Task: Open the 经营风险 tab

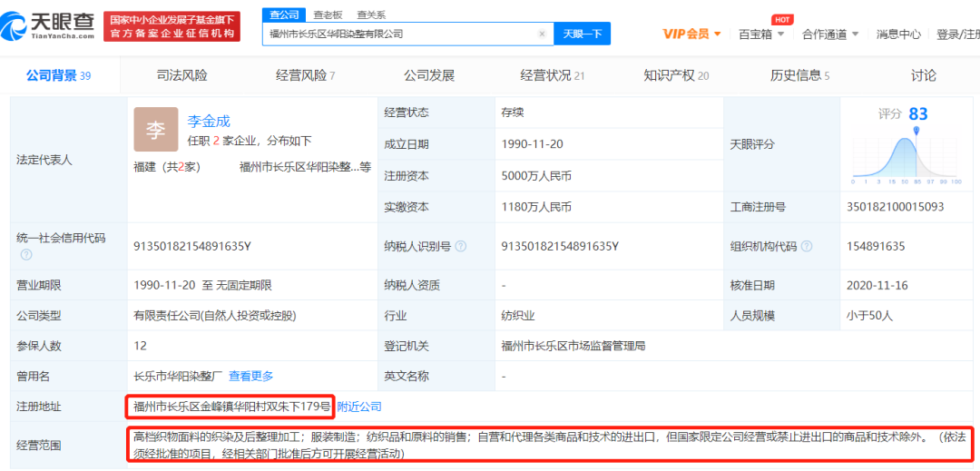Action: coord(306,76)
